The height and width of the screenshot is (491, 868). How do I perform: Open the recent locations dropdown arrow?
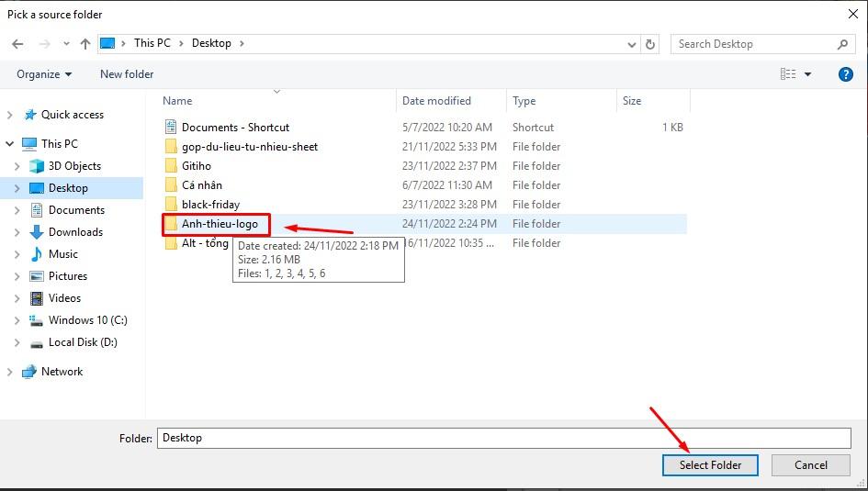[x=66, y=44]
